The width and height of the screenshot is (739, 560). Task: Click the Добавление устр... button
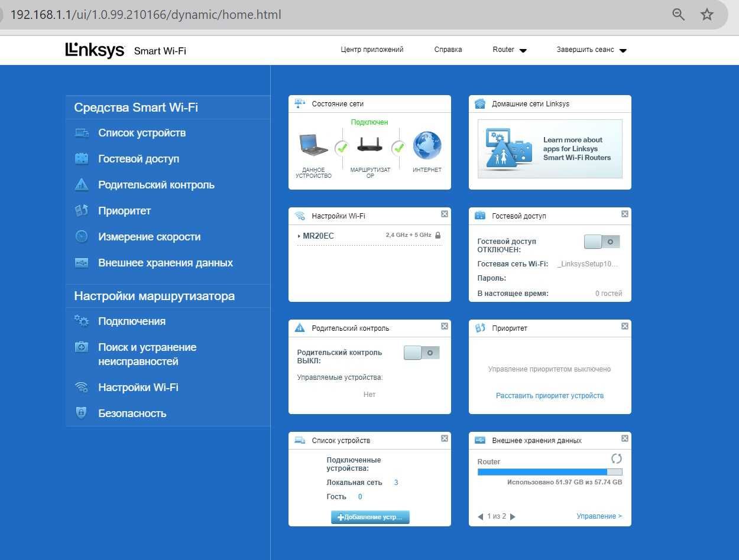point(370,517)
